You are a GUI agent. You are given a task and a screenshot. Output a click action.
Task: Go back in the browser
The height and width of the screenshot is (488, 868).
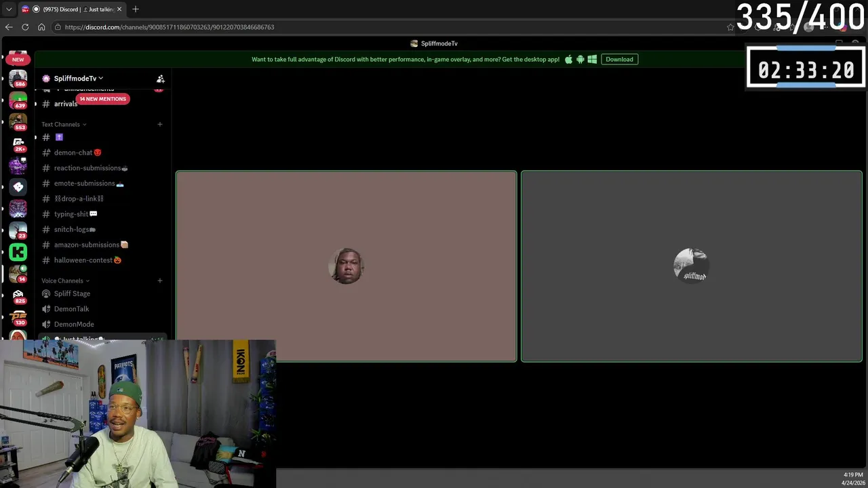[x=9, y=27]
